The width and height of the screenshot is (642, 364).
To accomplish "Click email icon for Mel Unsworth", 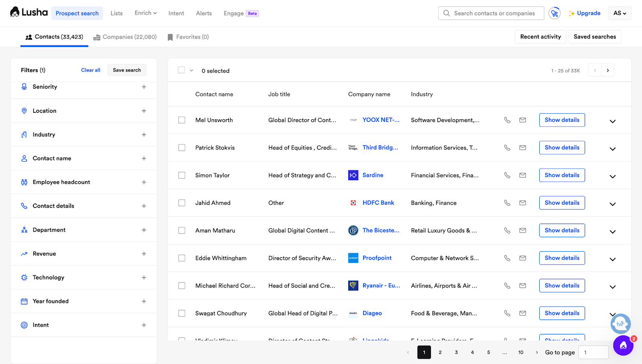I will [x=522, y=120].
